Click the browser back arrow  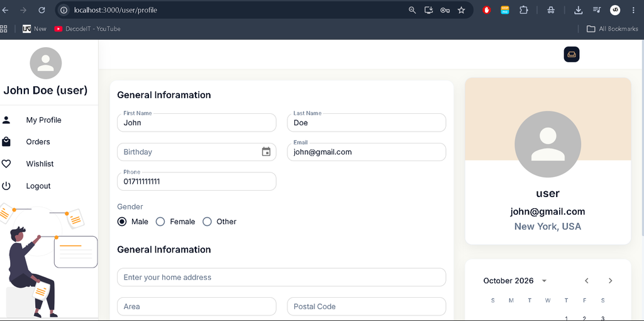click(x=5, y=10)
